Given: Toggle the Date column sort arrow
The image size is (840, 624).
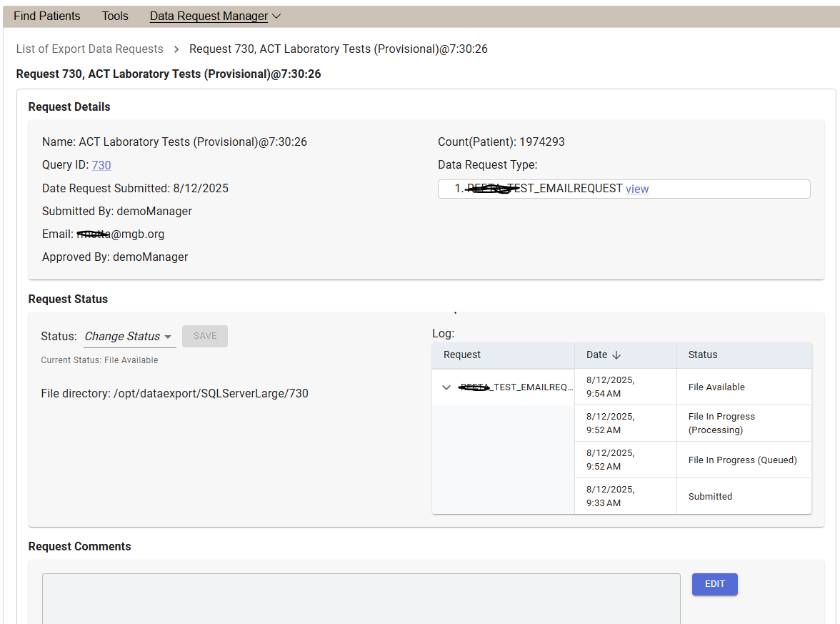Looking at the screenshot, I should [x=617, y=355].
